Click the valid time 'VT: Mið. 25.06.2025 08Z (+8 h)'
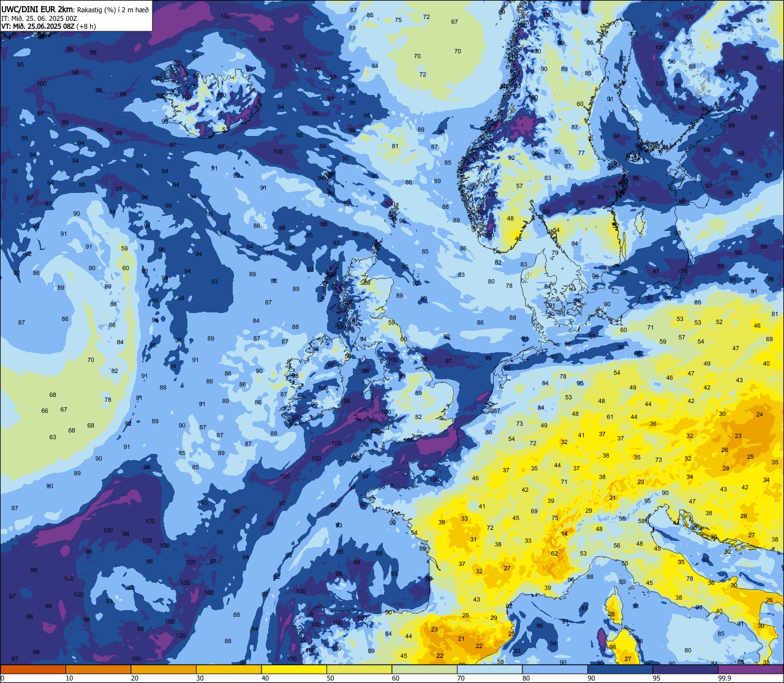 tap(48, 26)
